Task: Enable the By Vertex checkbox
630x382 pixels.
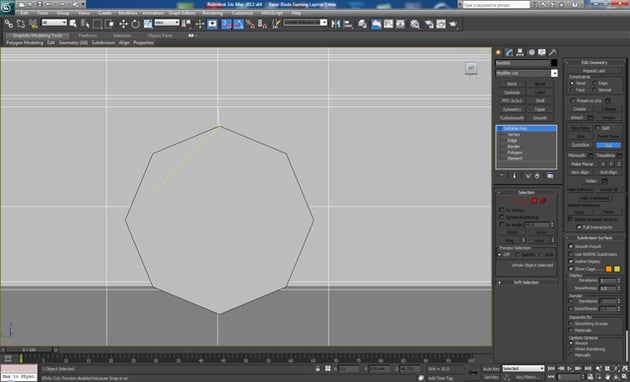Action: coord(501,210)
